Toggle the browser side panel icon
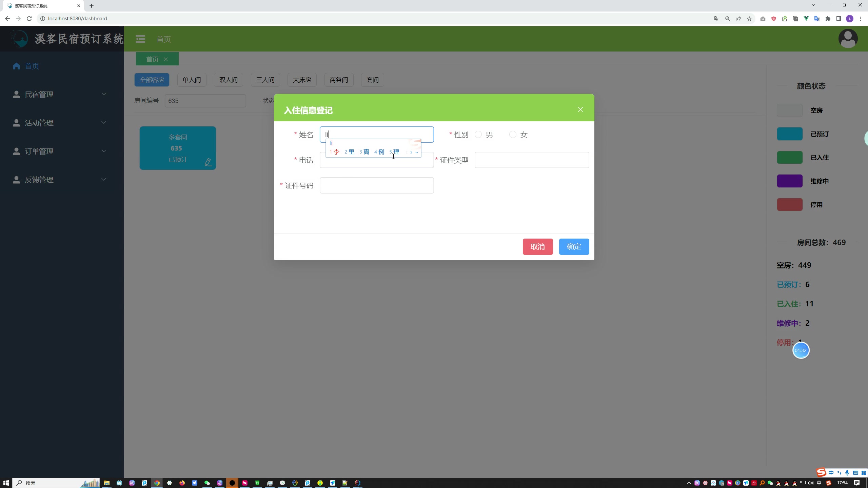868x488 pixels. pos(839,19)
